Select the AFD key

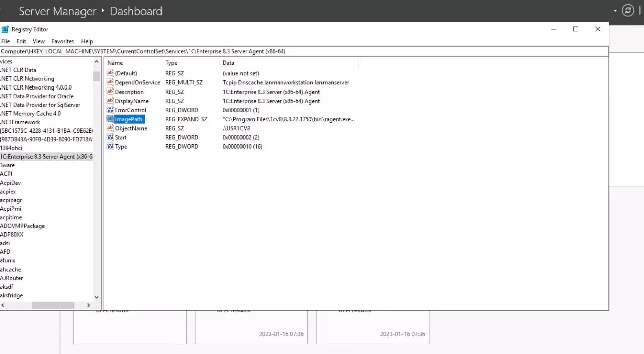[5, 252]
